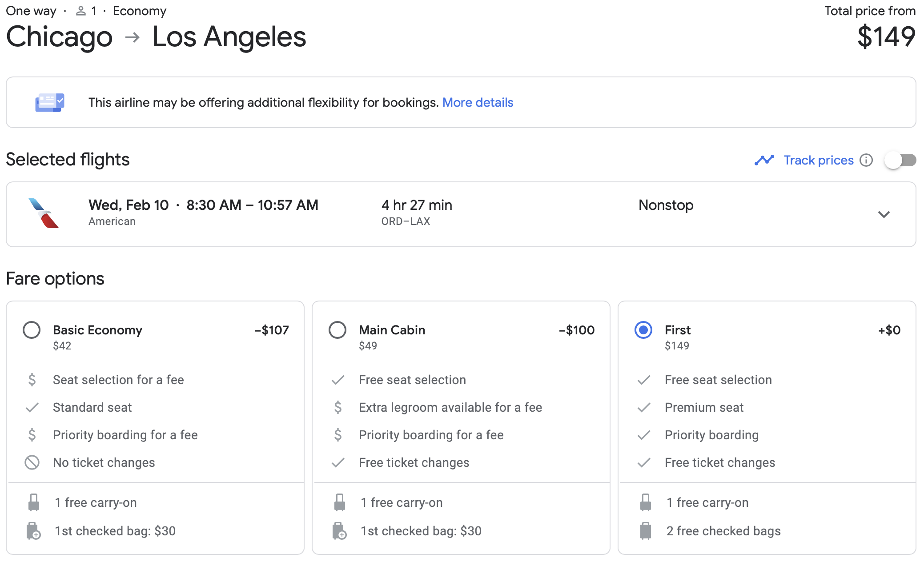Open the Track prices info tooltip

click(866, 160)
